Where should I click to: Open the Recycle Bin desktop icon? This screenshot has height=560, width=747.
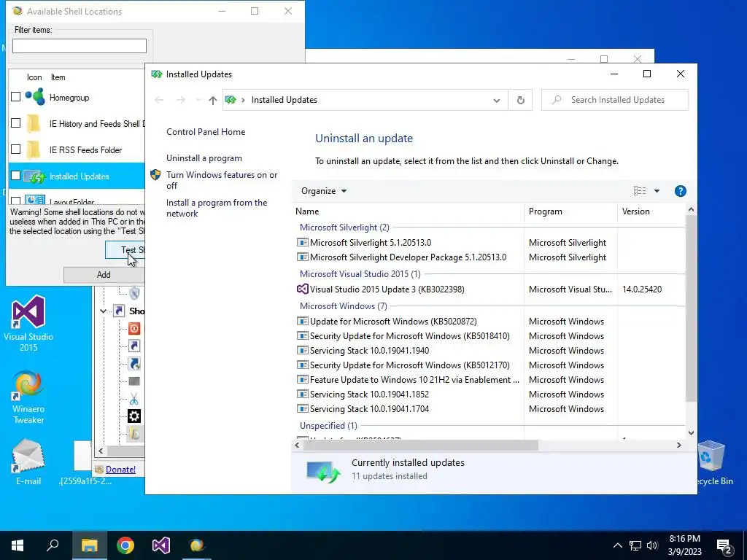[715, 463]
